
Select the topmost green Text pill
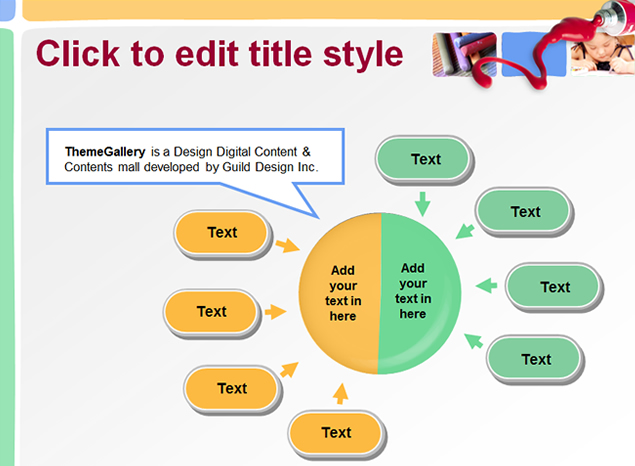(425, 159)
